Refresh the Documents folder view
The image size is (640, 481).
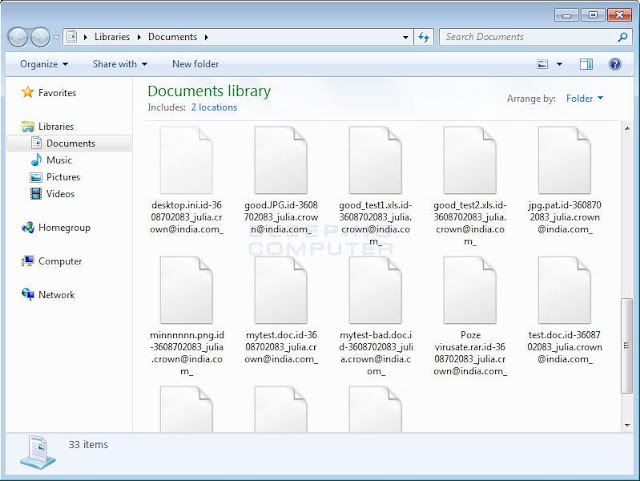pos(423,37)
